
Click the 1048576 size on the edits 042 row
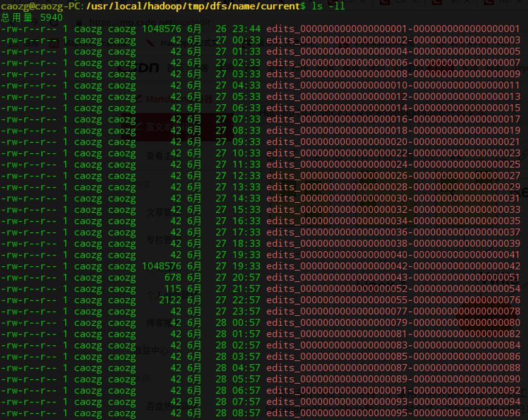[x=161, y=266]
